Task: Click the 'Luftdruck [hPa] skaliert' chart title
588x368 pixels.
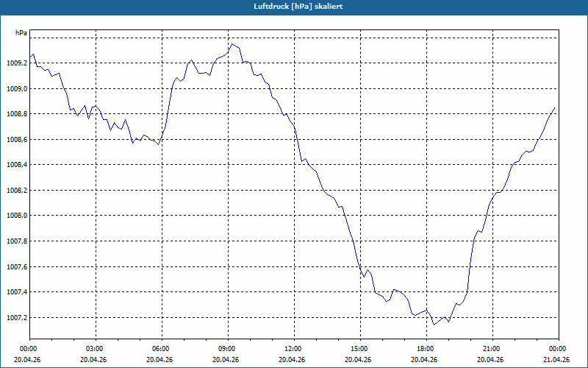Action: [x=298, y=7]
